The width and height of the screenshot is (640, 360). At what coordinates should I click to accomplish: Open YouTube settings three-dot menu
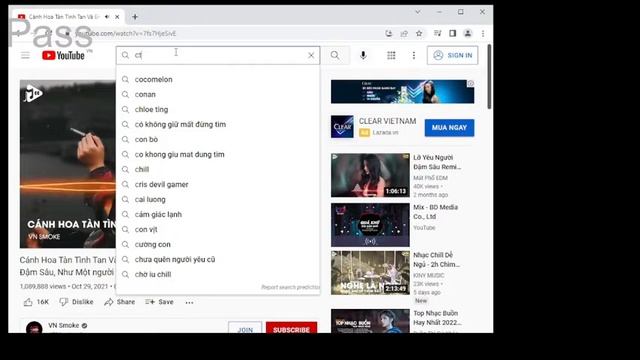tap(413, 55)
